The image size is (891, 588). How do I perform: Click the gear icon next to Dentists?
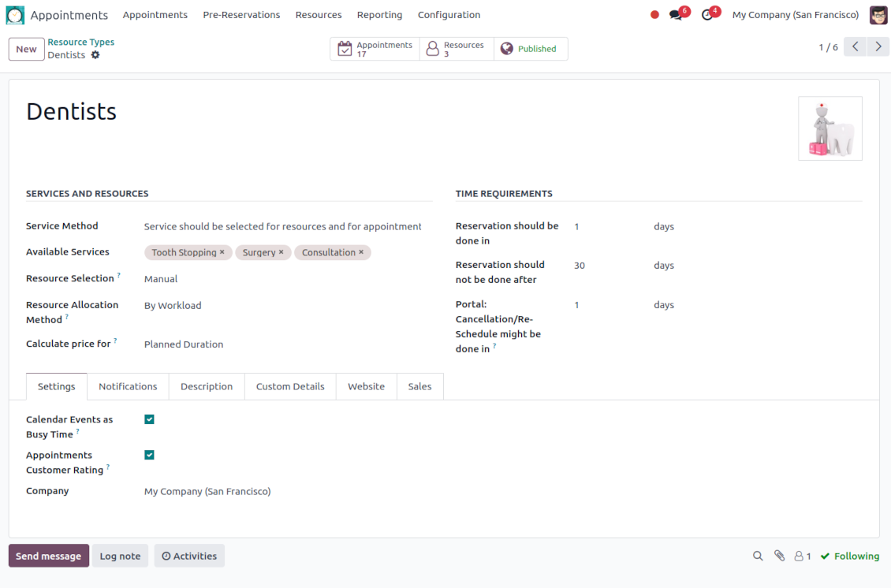(95, 55)
